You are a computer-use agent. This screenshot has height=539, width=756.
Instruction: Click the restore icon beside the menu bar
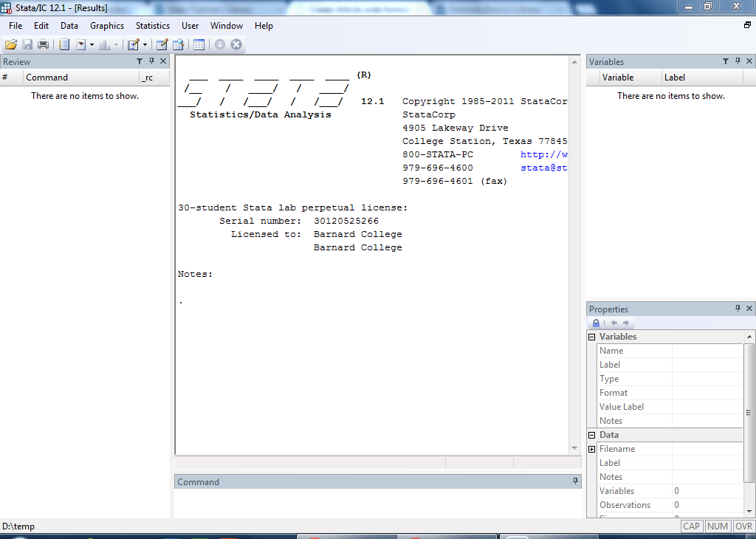747,25
